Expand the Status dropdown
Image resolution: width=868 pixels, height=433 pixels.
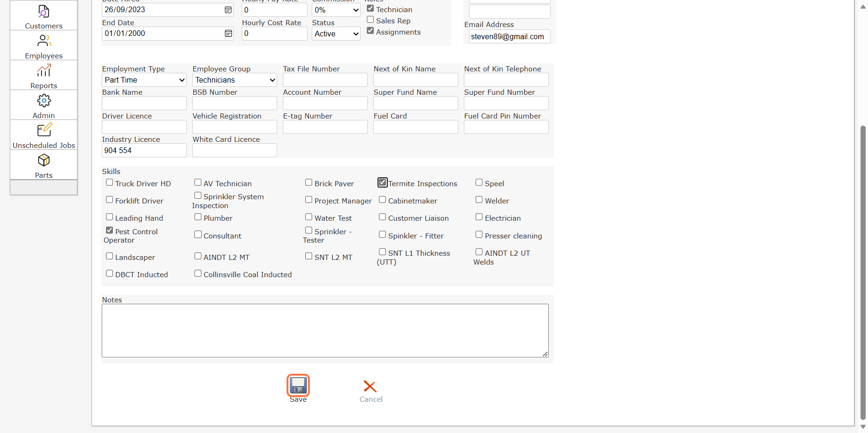336,34
